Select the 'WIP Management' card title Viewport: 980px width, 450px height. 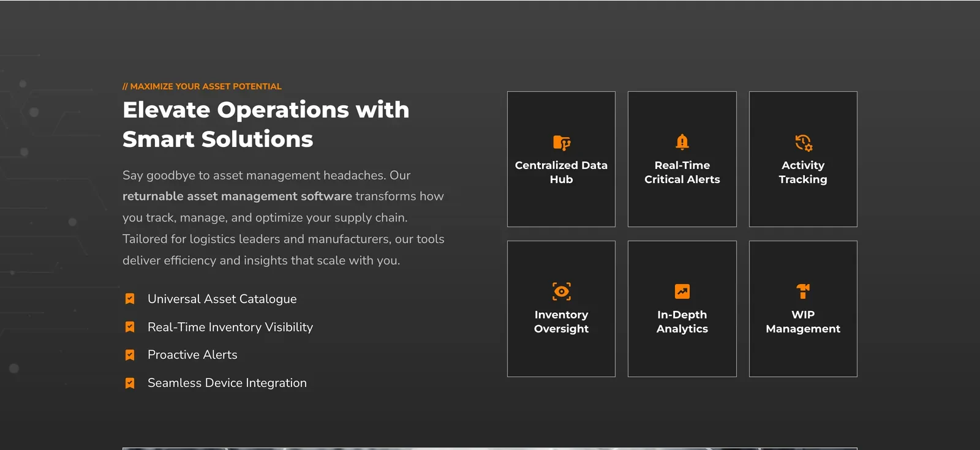point(803,321)
